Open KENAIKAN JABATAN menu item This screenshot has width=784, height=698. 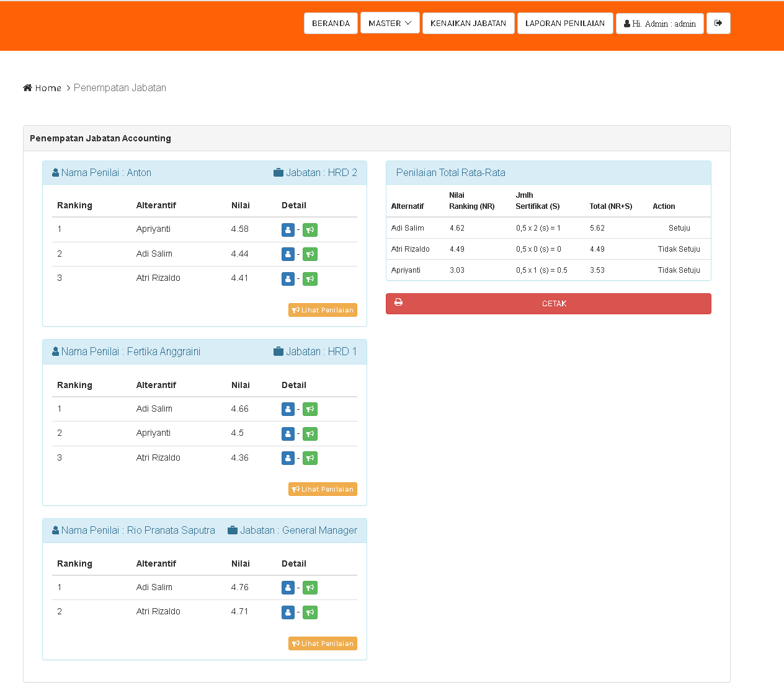tap(468, 24)
